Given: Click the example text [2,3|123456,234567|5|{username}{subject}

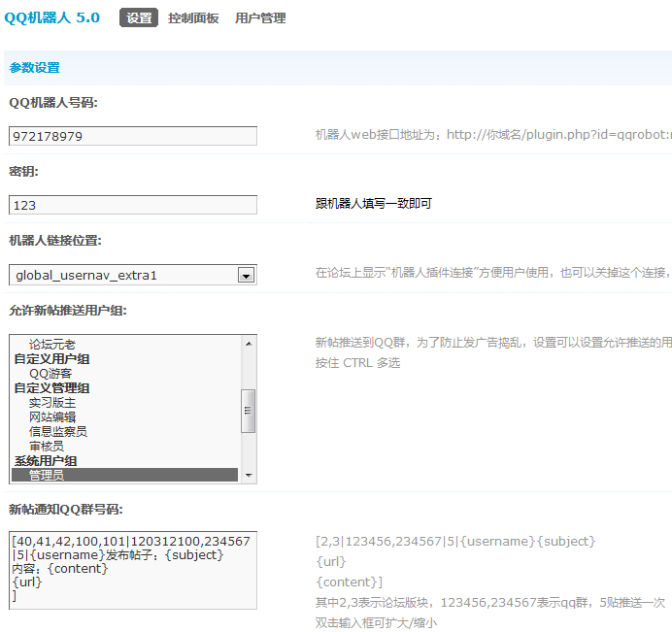Looking at the screenshot, I should [x=455, y=541].
